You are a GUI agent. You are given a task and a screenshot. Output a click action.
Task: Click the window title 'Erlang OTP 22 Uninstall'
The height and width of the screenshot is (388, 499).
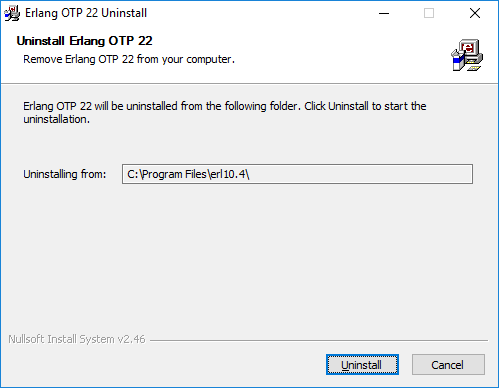click(86, 13)
